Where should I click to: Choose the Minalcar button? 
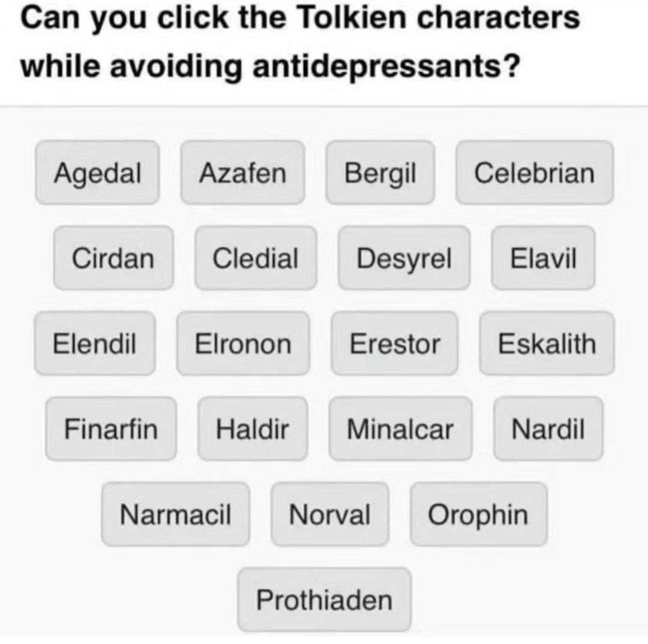(x=400, y=429)
